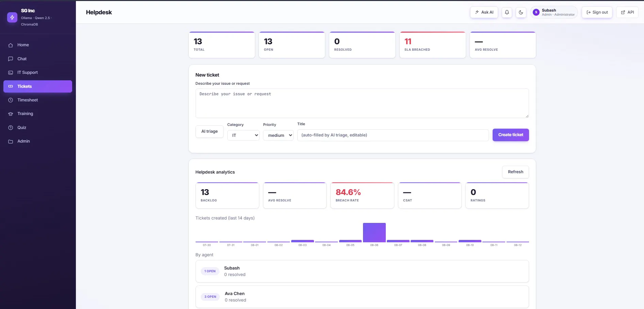Click the 11 SLA BREACHED card
644x309 pixels.
pos(432,45)
